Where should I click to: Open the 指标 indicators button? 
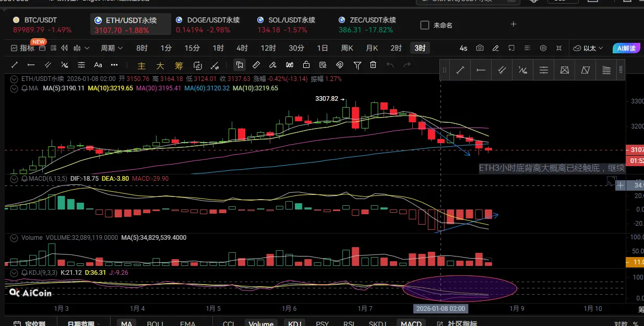[22, 48]
